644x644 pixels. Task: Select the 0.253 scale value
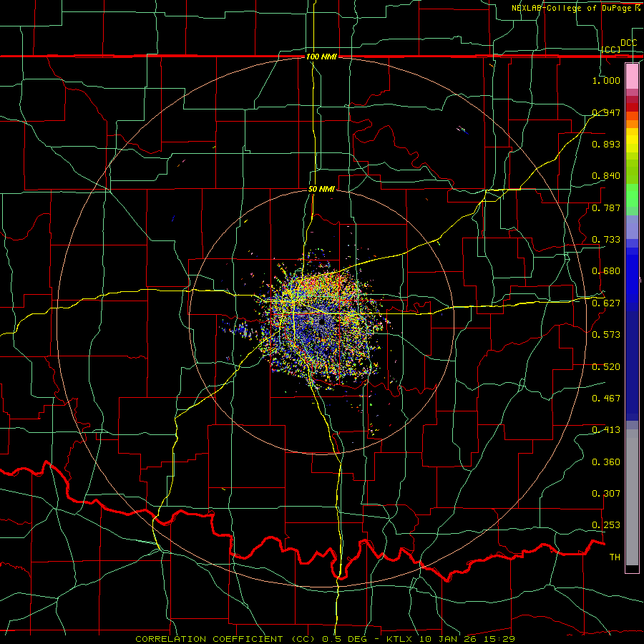606,525
